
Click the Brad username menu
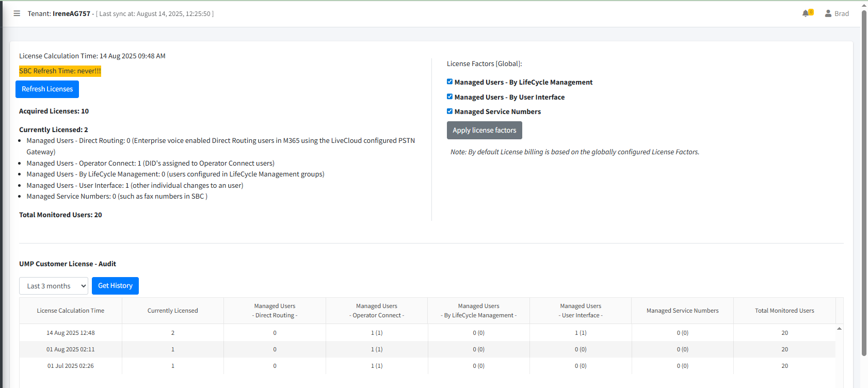(842, 13)
